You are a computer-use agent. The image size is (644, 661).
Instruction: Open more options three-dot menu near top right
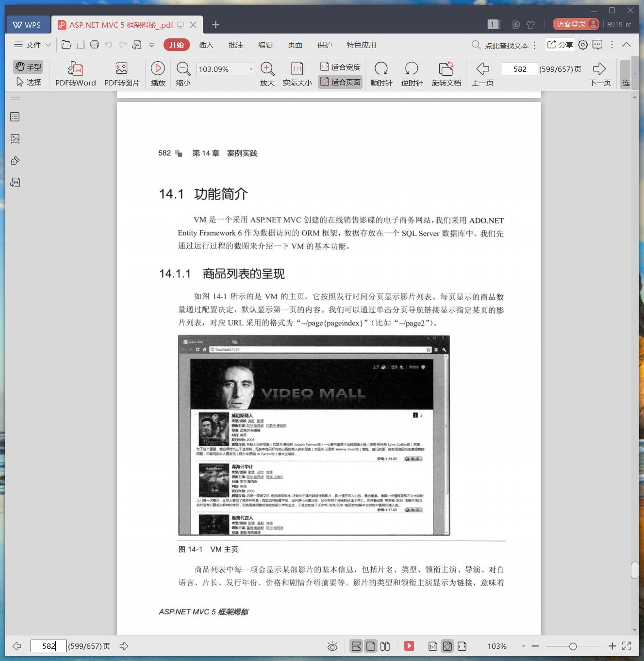pos(612,45)
